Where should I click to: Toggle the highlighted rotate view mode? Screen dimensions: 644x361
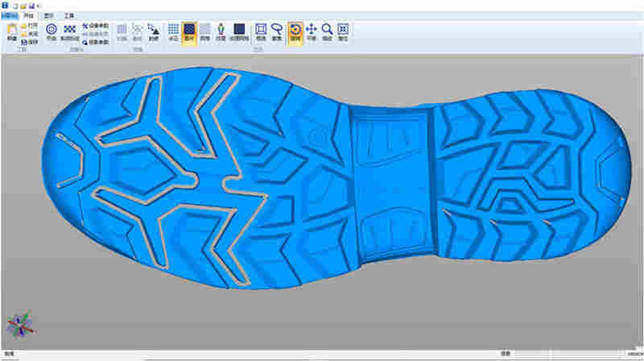(x=295, y=30)
